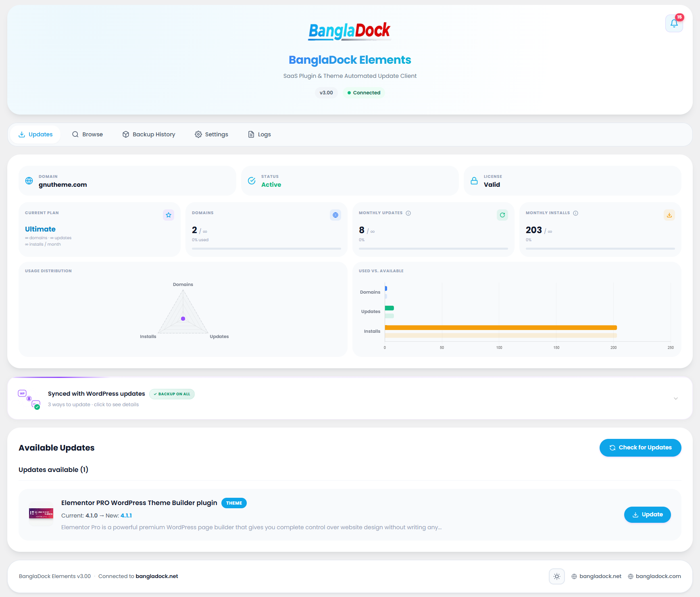700x597 pixels.
Task: Open the Backup History tab
Action: point(149,134)
